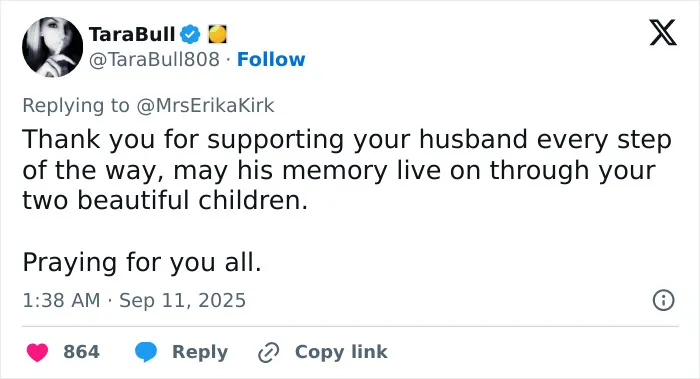Click the "Replying to" label text
Image resolution: width=700 pixels, height=379 pixels.
click(76, 106)
